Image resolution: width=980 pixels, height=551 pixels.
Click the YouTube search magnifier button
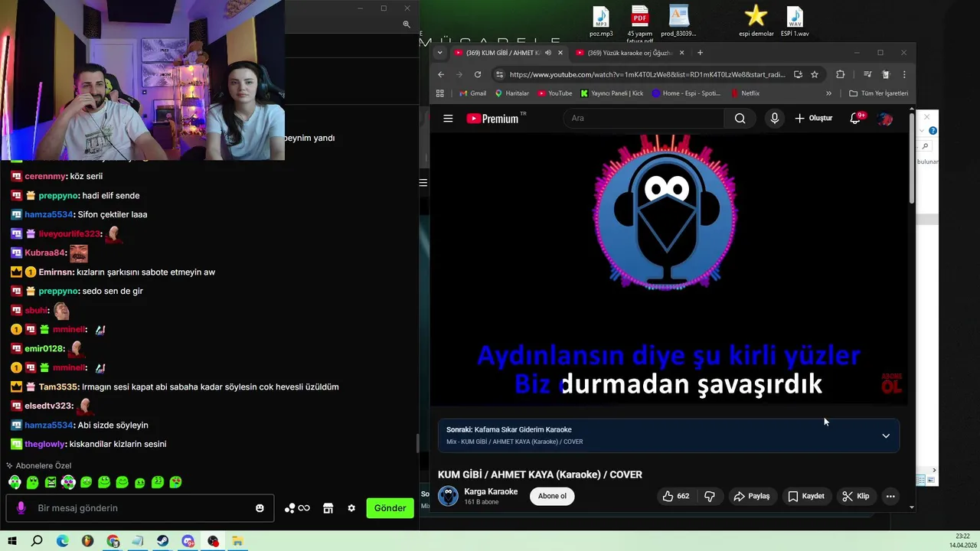coord(740,119)
